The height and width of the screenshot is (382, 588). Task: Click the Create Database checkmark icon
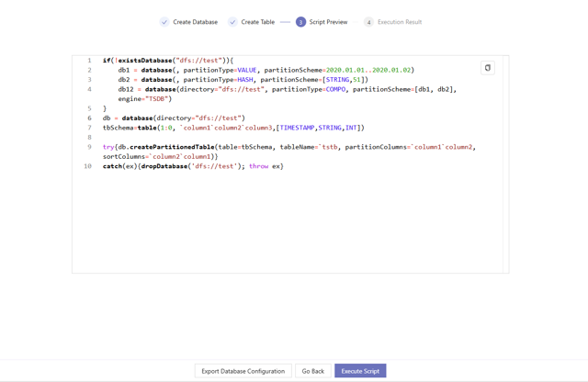click(x=164, y=22)
